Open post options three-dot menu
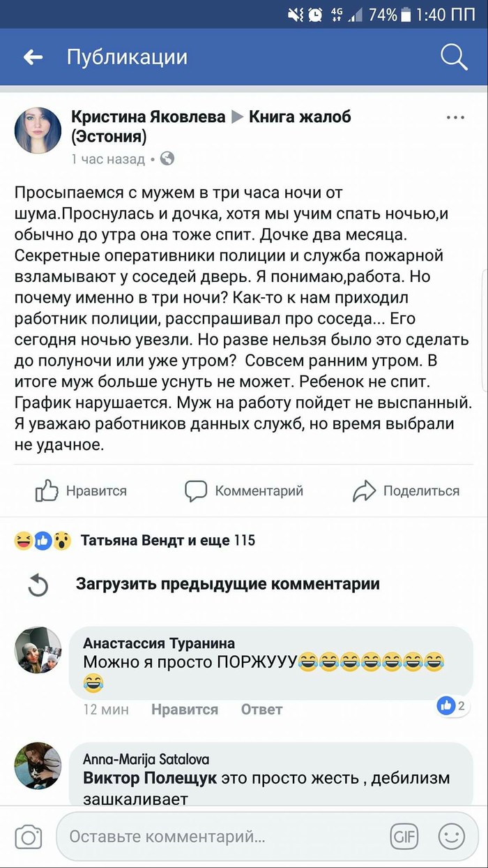The height and width of the screenshot is (868, 488). click(455, 118)
